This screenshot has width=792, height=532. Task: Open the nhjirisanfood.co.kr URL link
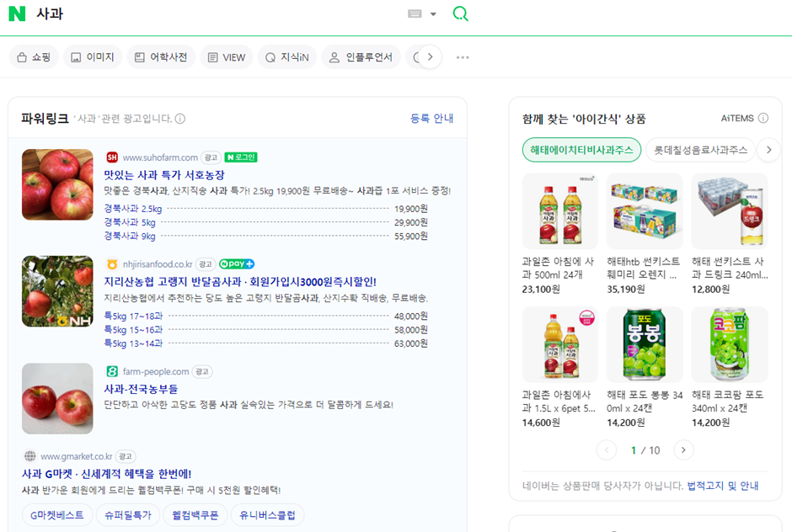click(158, 264)
